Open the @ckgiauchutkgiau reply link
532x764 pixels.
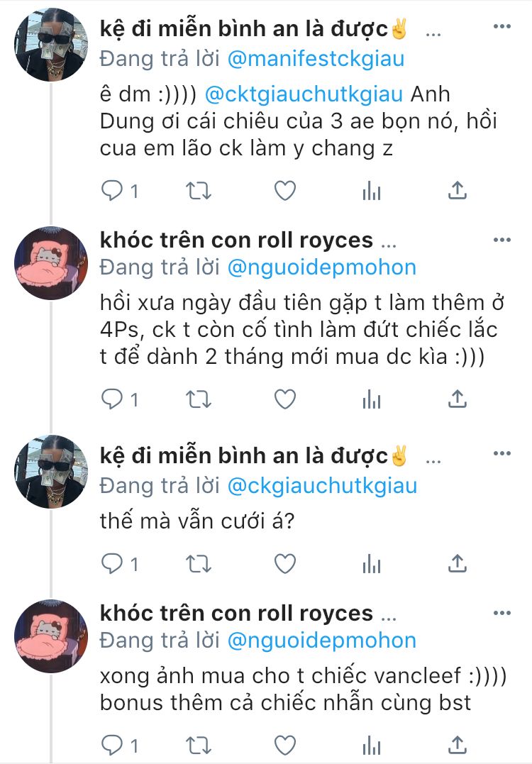click(322, 486)
